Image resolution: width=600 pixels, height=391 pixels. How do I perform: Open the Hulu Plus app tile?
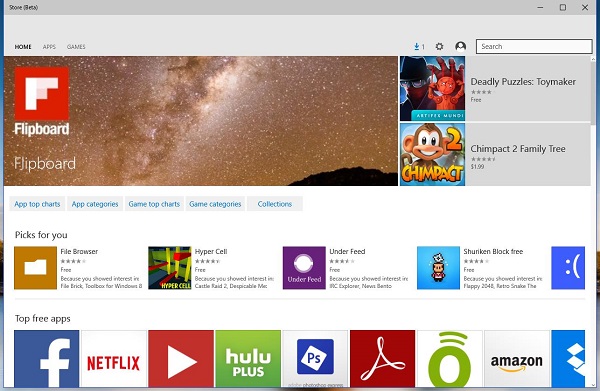[x=248, y=359]
